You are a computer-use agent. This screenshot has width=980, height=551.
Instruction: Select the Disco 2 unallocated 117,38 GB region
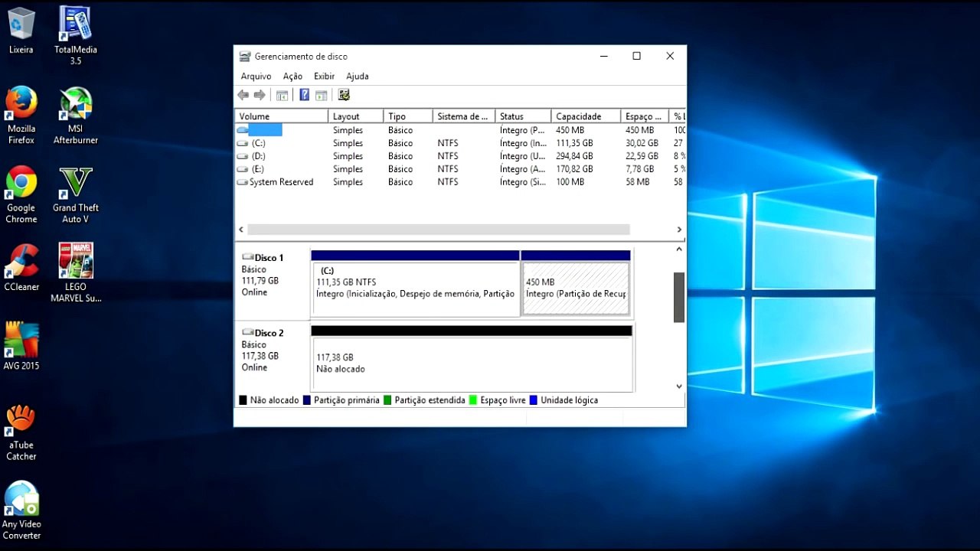tap(471, 364)
